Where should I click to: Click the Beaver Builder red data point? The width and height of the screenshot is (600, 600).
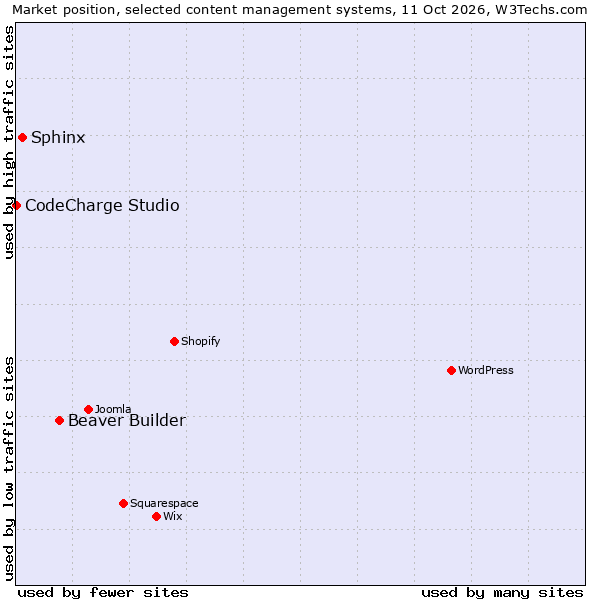tap(59, 421)
